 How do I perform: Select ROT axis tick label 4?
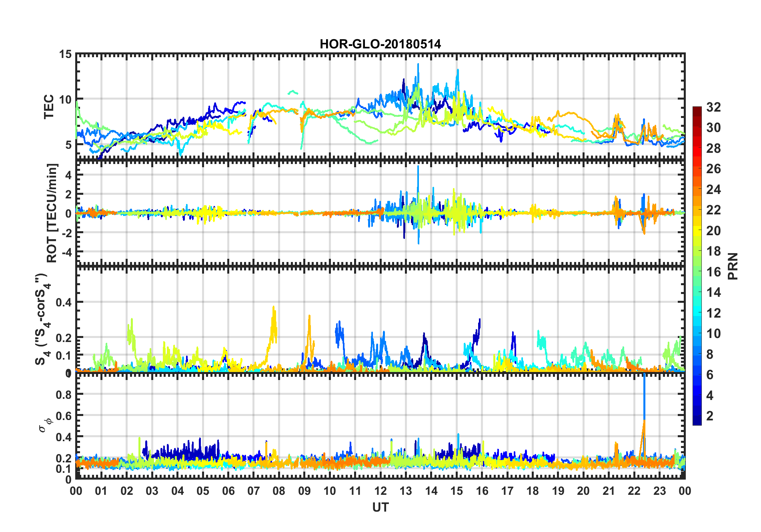point(68,175)
